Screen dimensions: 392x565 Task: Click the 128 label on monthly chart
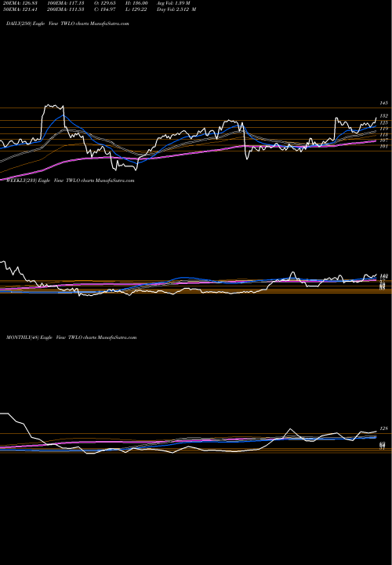[383, 428]
